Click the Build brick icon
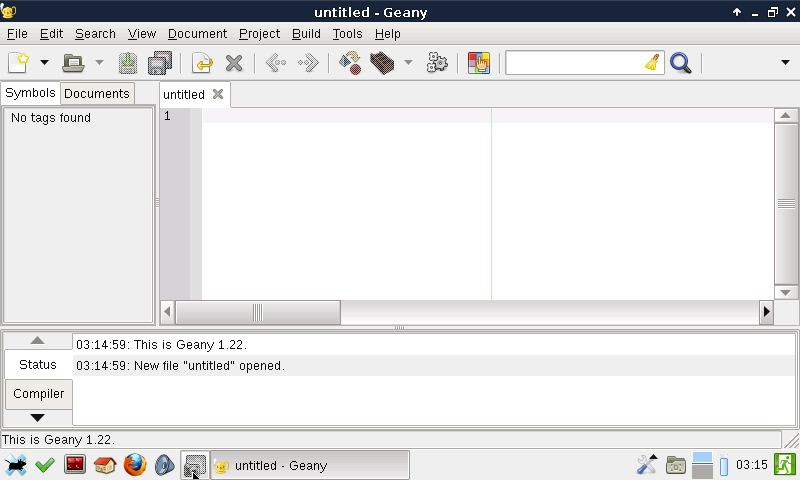Image resolution: width=800 pixels, height=480 pixels. pos(381,63)
